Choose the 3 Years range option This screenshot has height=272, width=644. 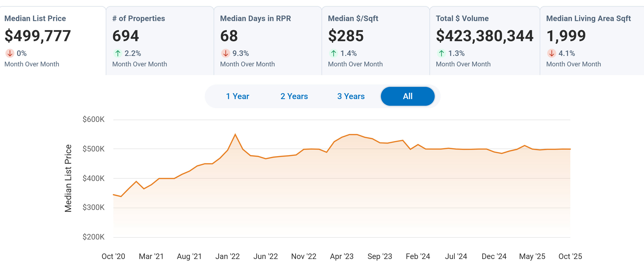point(351,96)
